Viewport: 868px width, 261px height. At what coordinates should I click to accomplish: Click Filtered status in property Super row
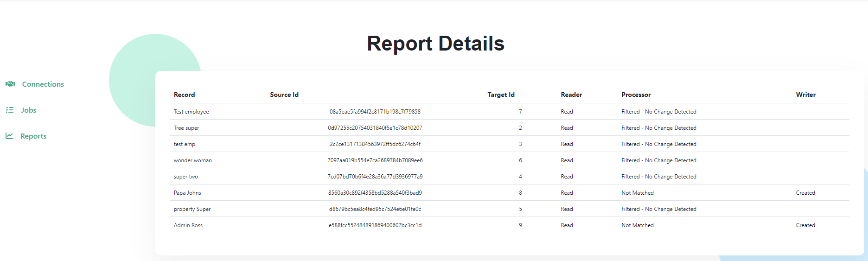[x=659, y=209]
